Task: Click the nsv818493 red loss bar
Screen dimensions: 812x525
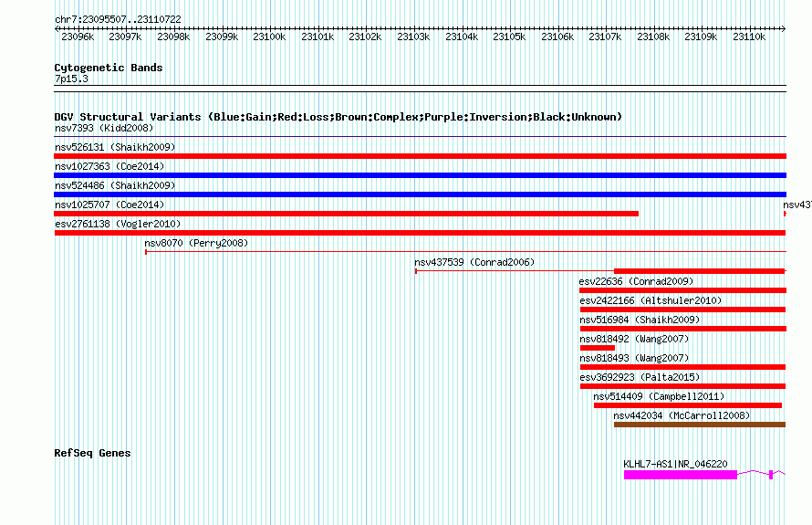Action: coord(683,367)
